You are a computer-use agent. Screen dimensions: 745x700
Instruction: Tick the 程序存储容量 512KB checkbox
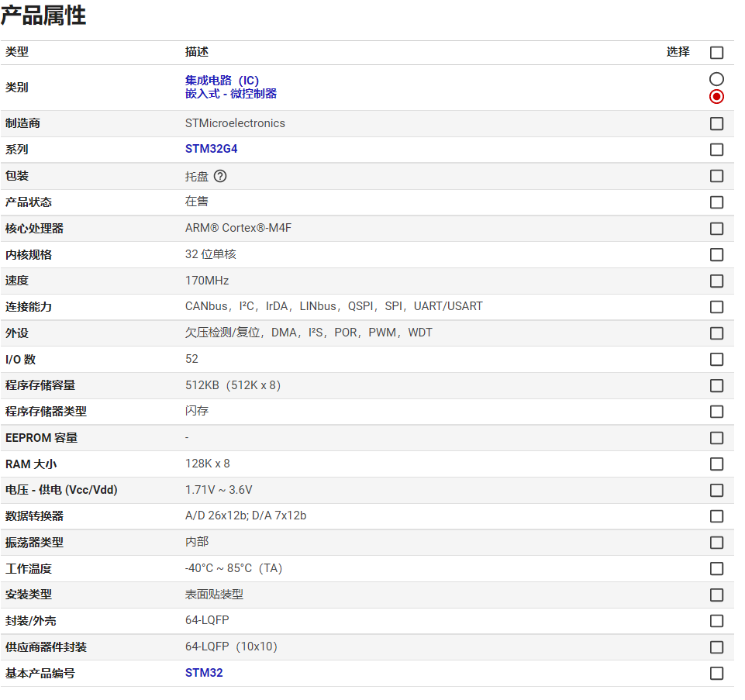716,385
